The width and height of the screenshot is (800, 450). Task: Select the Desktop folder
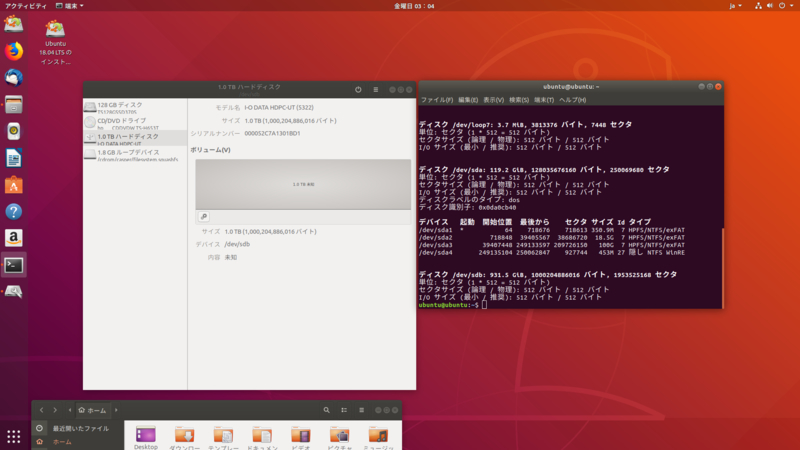click(145, 438)
